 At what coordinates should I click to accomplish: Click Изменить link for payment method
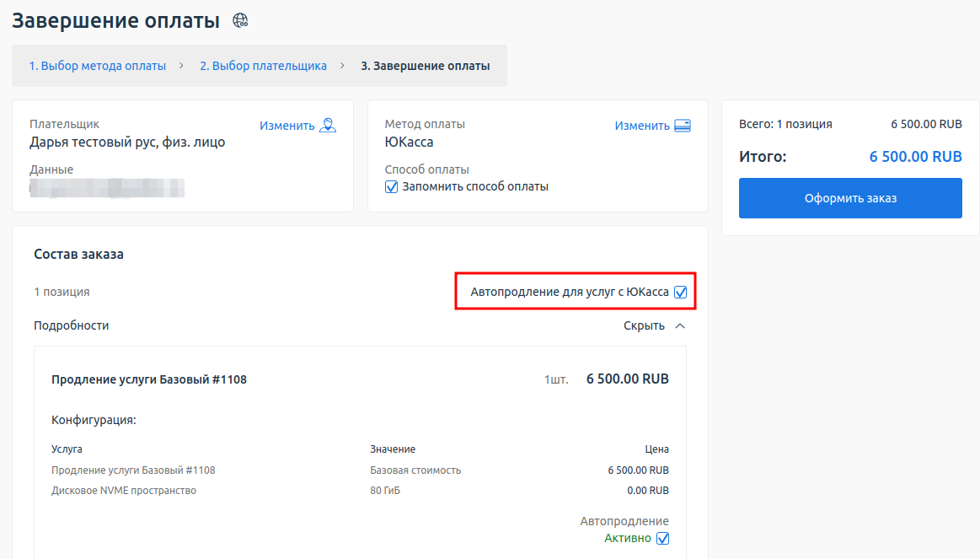coord(642,126)
